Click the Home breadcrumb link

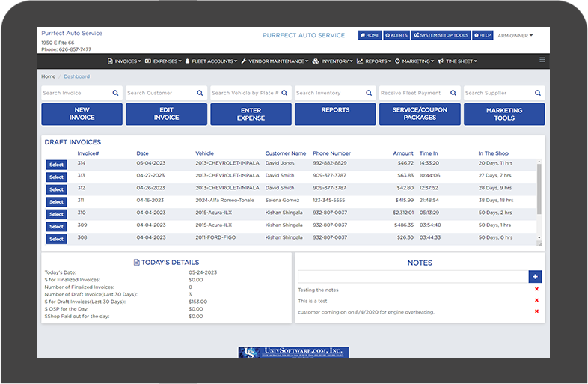49,76
